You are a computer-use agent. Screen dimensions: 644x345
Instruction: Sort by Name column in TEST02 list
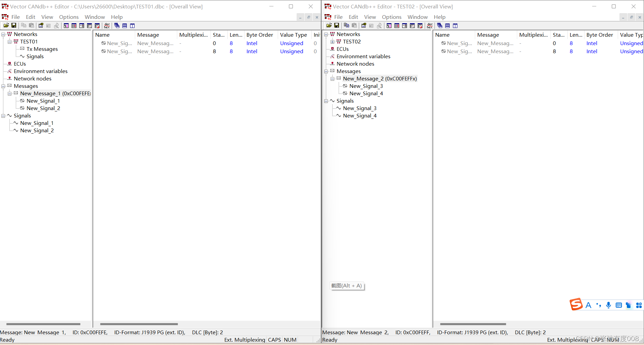[x=454, y=35]
